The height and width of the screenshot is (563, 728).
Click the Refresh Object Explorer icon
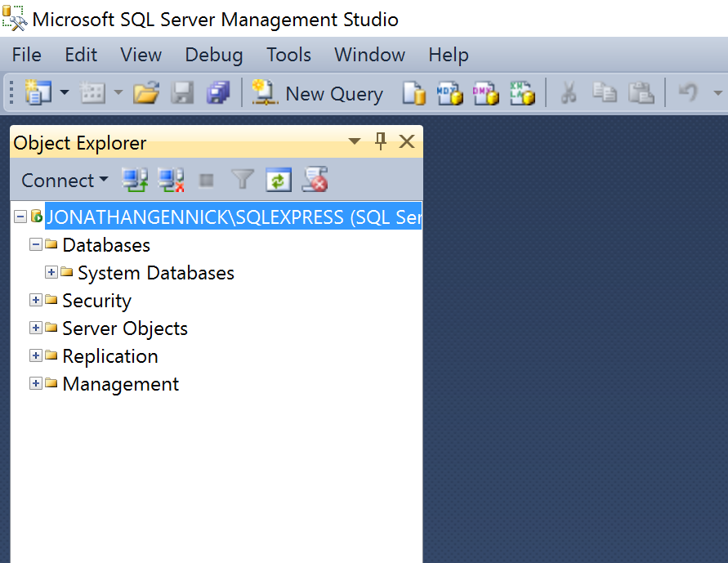click(279, 180)
